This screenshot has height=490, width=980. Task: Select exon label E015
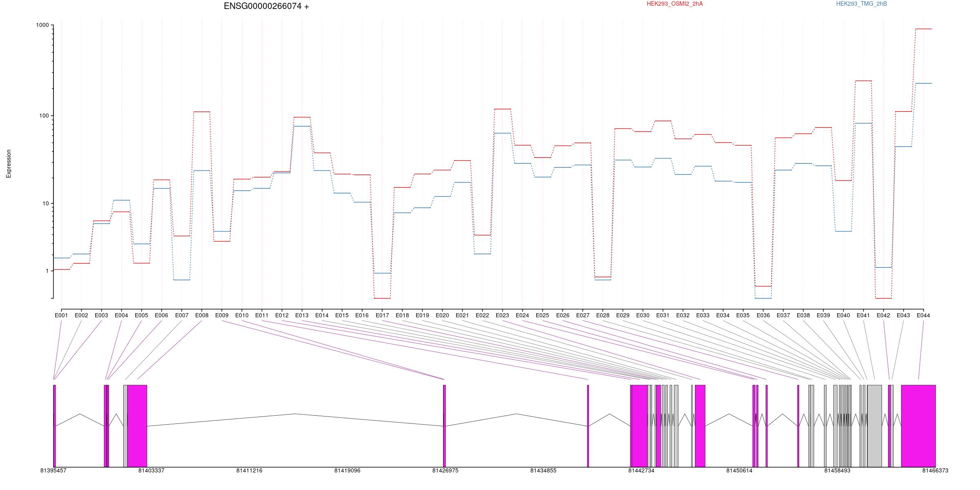point(342,315)
